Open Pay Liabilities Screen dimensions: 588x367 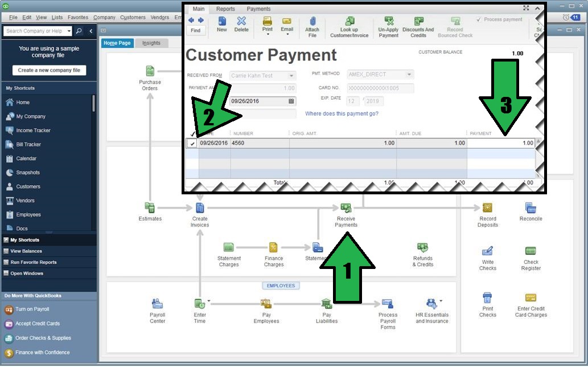pyautogui.click(x=327, y=303)
